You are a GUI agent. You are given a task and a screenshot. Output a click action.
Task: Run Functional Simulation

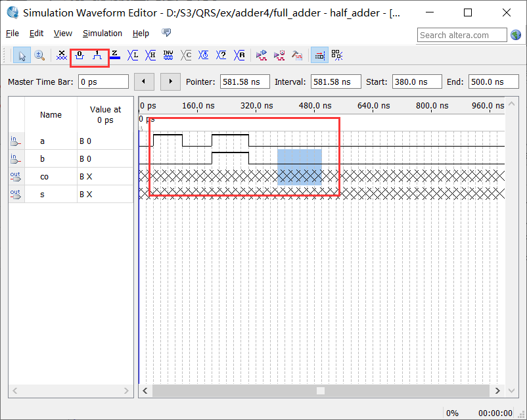pyautogui.click(x=262, y=55)
